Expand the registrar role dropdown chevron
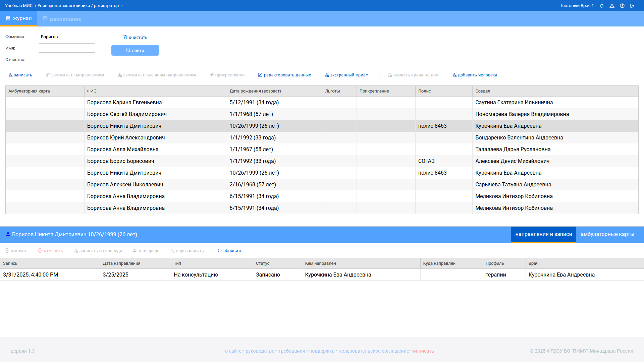 122,6
